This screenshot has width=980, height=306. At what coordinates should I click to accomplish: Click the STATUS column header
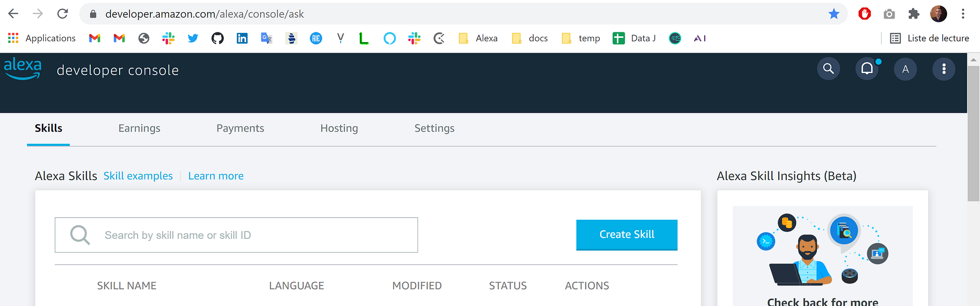[508, 286]
